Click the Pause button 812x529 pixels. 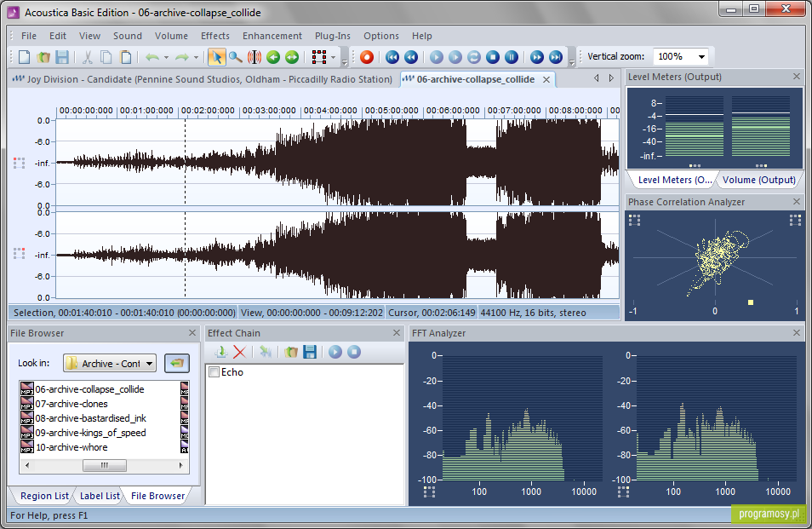(x=512, y=56)
